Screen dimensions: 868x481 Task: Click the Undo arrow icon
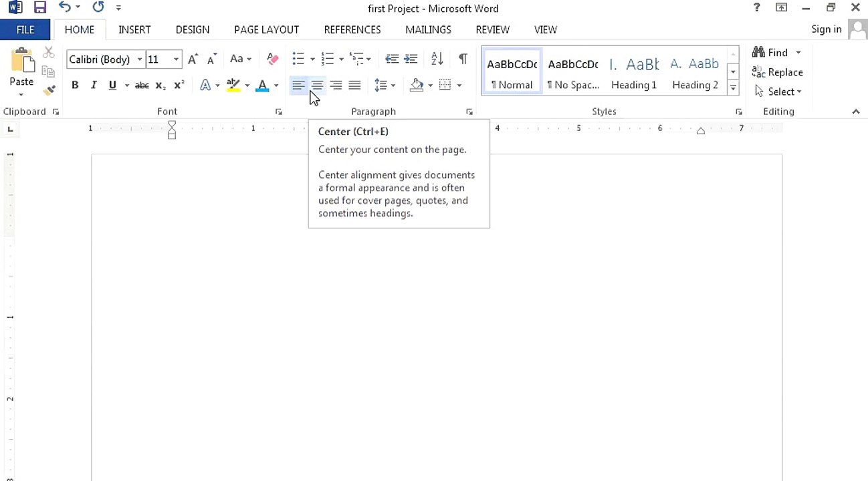(64, 7)
